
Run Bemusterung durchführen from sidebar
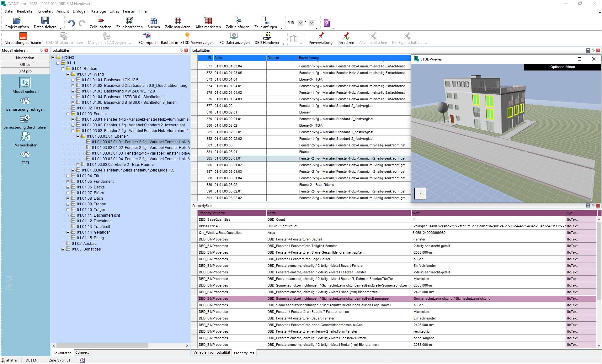pyautogui.click(x=25, y=119)
